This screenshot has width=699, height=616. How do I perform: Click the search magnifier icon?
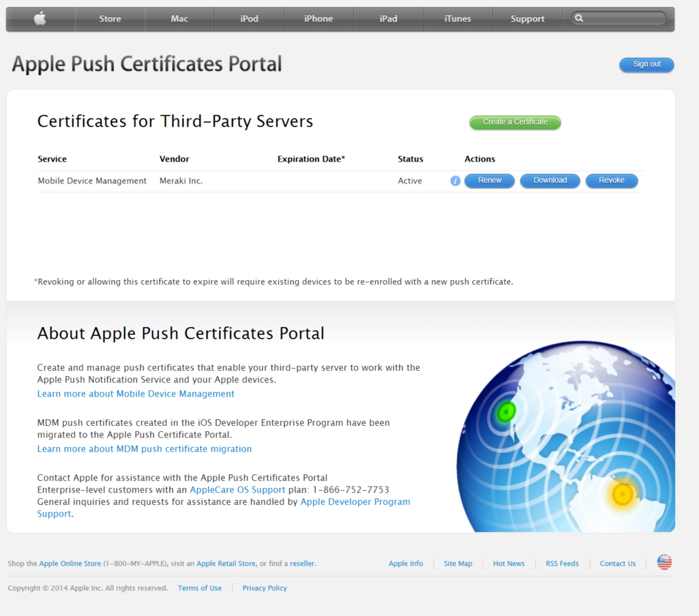pyautogui.click(x=578, y=18)
